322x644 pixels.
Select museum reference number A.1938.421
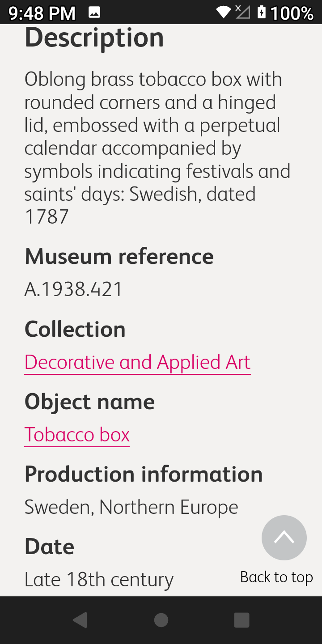coord(73,289)
